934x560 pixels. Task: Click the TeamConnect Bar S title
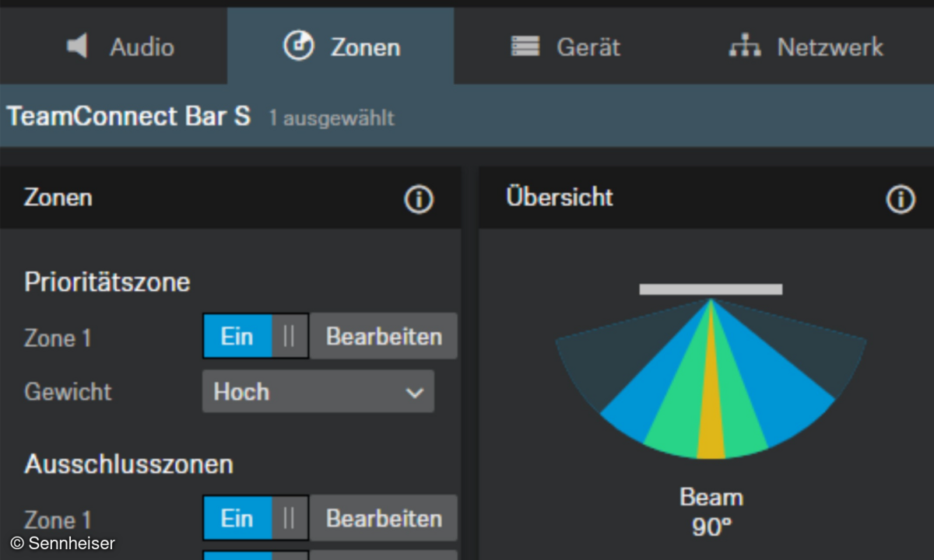point(129,117)
